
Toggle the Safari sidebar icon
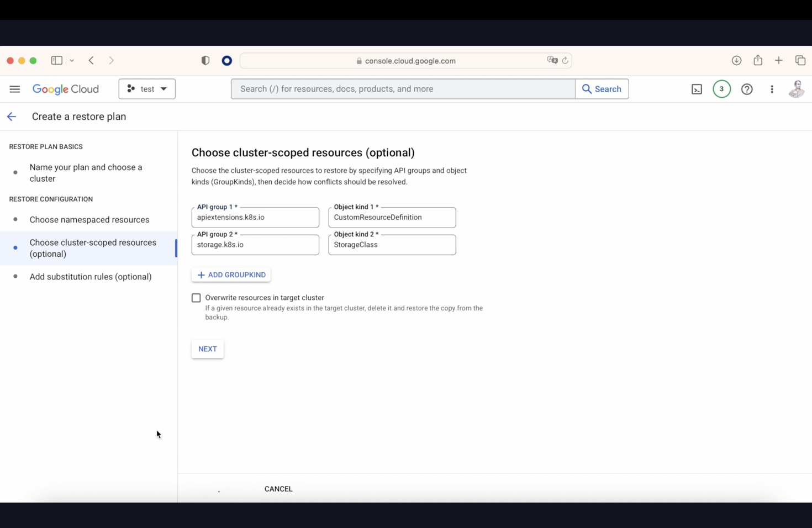click(x=56, y=61)
